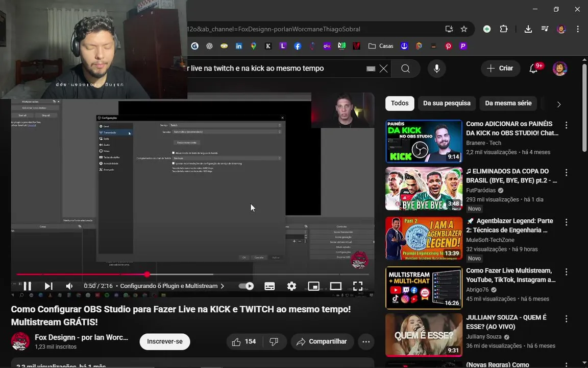
Task: Dislike this video
Action: tap(274, 342)
